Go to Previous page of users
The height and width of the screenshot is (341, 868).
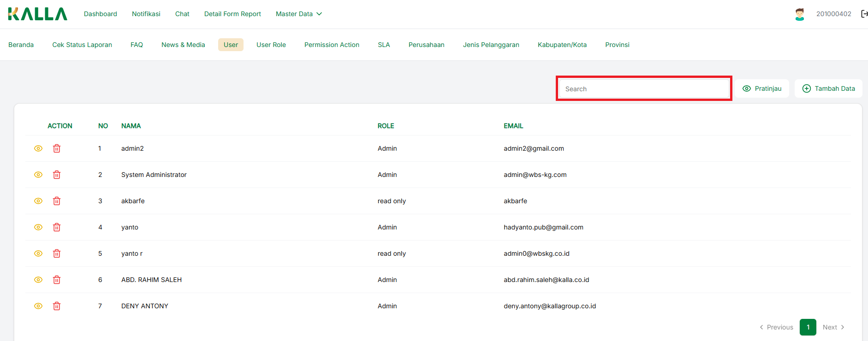tap(776, 327)
